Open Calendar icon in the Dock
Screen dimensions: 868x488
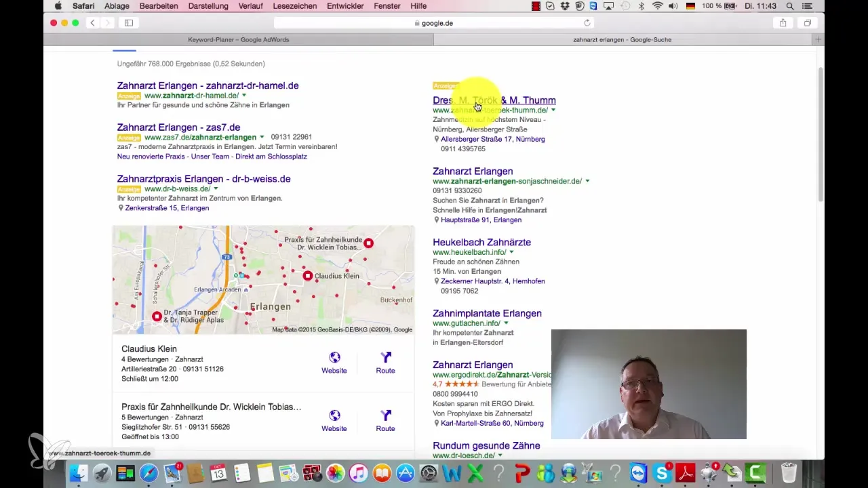pos(218,472)
